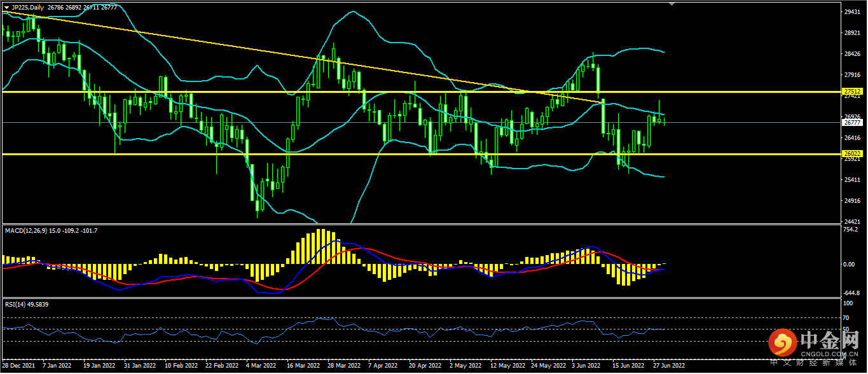Click the 754.2 MACD scale value

850,229
